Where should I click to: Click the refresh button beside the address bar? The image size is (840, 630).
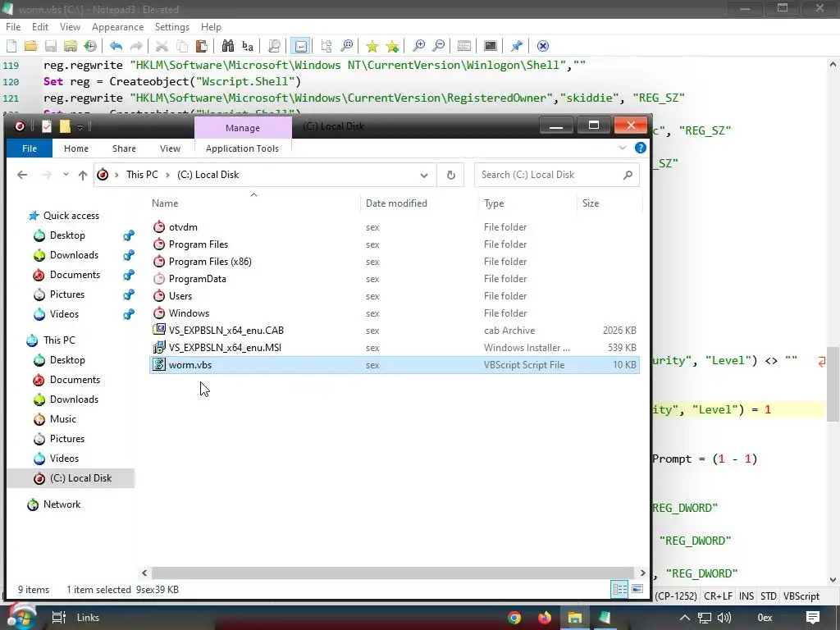pos(451,176)
